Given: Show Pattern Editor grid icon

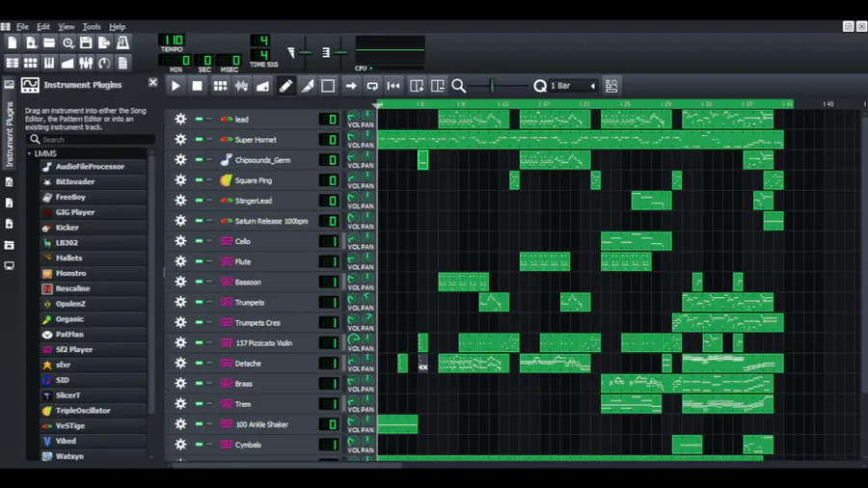Looking at the screenshot, I should point(31,63).
